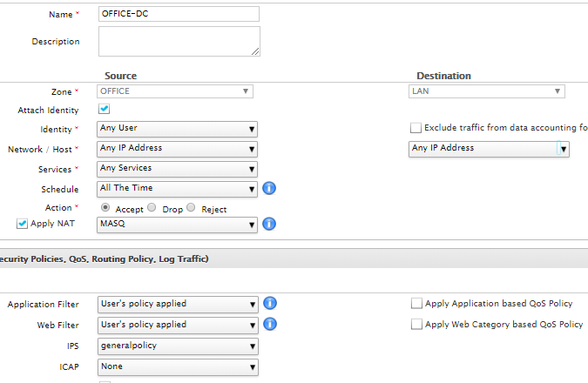Open the Source Zone OFFICE dropdown
588x383 pixels.
click(175, 91)
